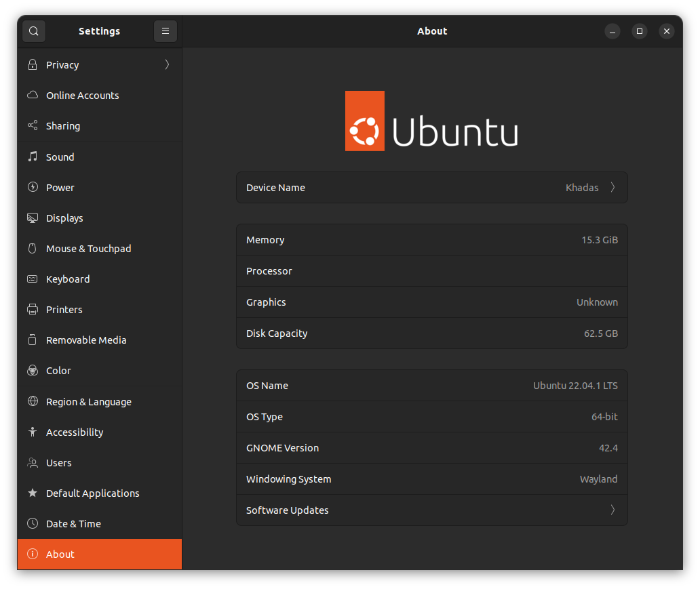
Task: Open Device Name chevron next to Khadas
Action: 613,187
